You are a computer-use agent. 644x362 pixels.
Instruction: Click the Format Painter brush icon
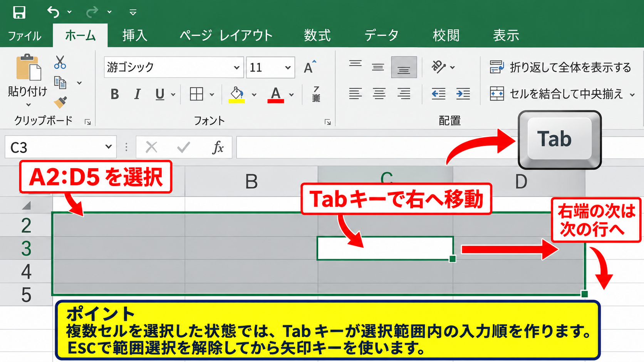point(60,102)
